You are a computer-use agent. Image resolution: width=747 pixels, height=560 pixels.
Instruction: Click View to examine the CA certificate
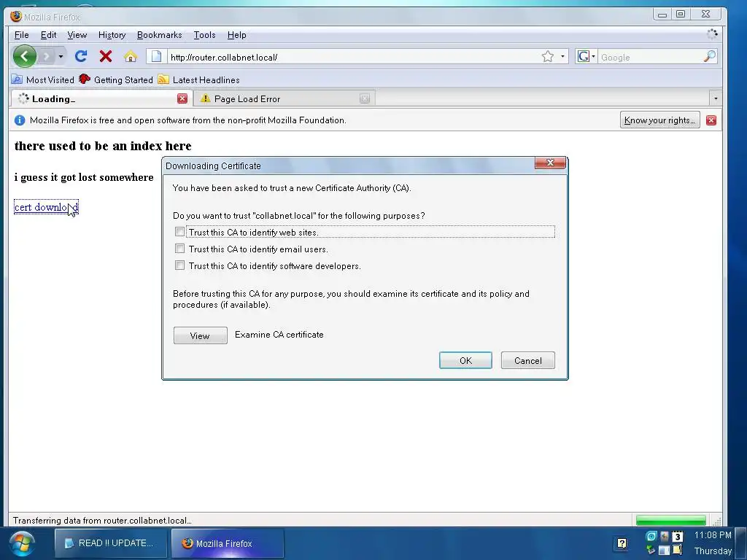(x=200, y=335)
